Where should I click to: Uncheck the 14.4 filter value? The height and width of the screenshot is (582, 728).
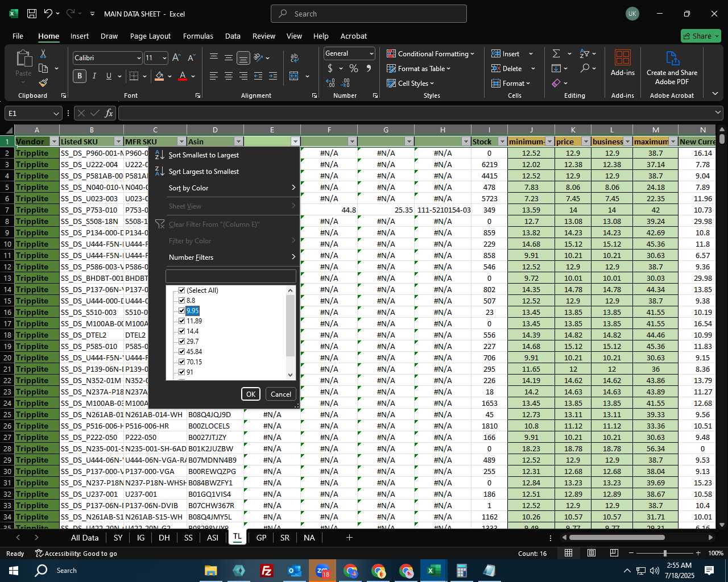point(182,331)
